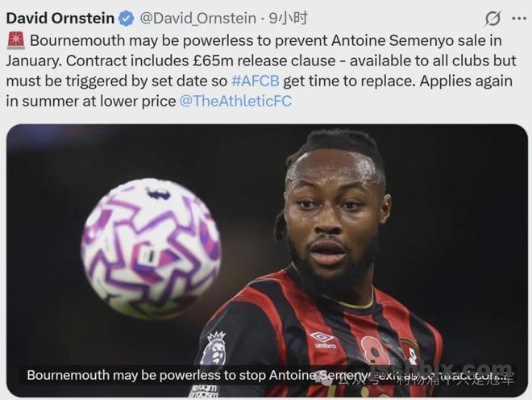The height and width of the screenshot is (400, 532).
Task: Click the watermark at the image corner
Action: pyautogui.click(x=484, y=372)
